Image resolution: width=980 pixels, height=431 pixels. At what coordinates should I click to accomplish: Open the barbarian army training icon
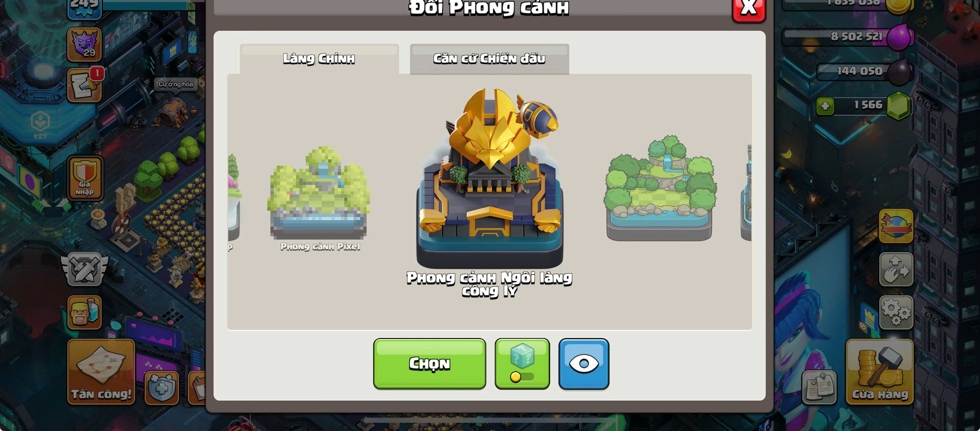click(x=84, y=312)
